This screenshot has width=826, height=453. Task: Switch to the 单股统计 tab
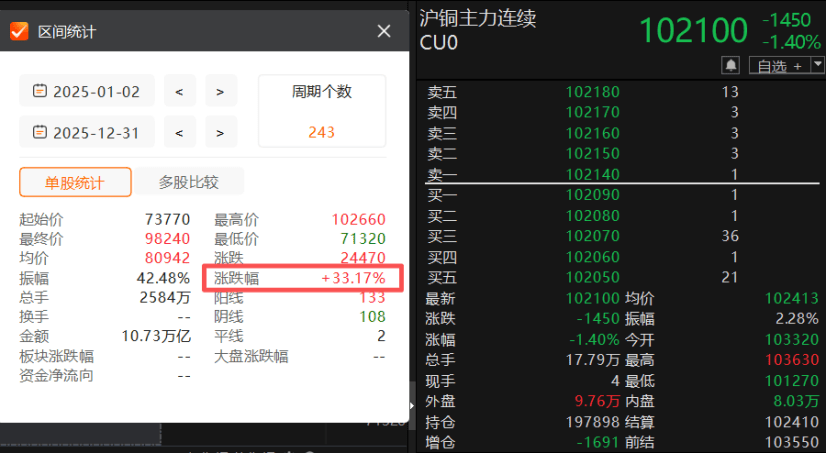pos(75,182)
